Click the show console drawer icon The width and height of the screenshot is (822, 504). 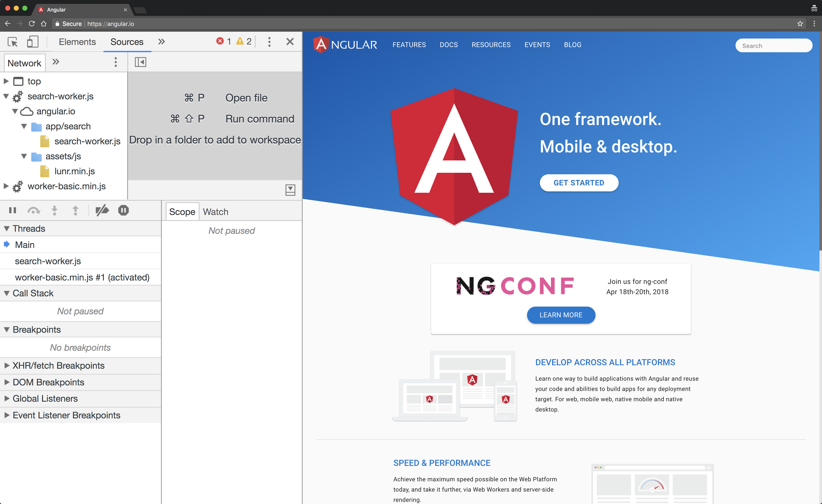290,190
